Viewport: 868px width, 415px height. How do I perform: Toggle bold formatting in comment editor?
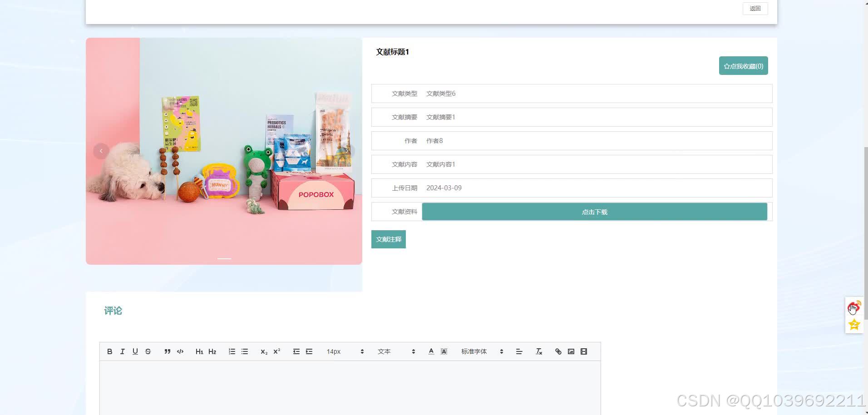click(x=109, y=351)
